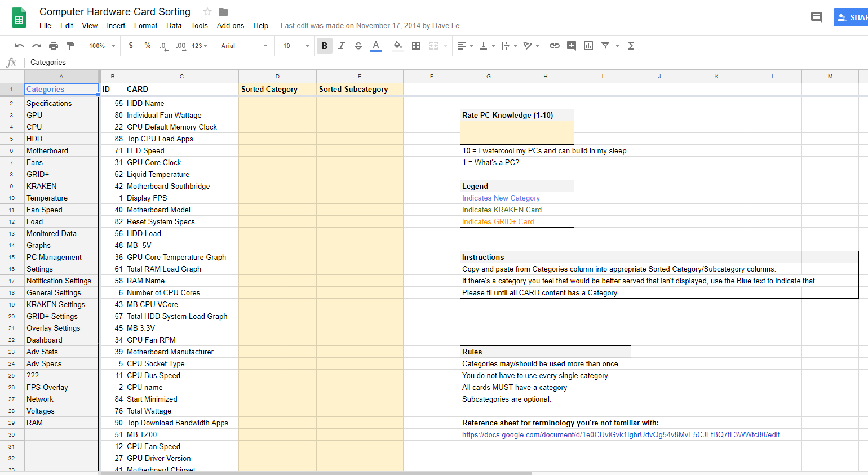Open vertical align dropdown
The width and height of the screenshot is (868, 475).
(x=487, y=46)
